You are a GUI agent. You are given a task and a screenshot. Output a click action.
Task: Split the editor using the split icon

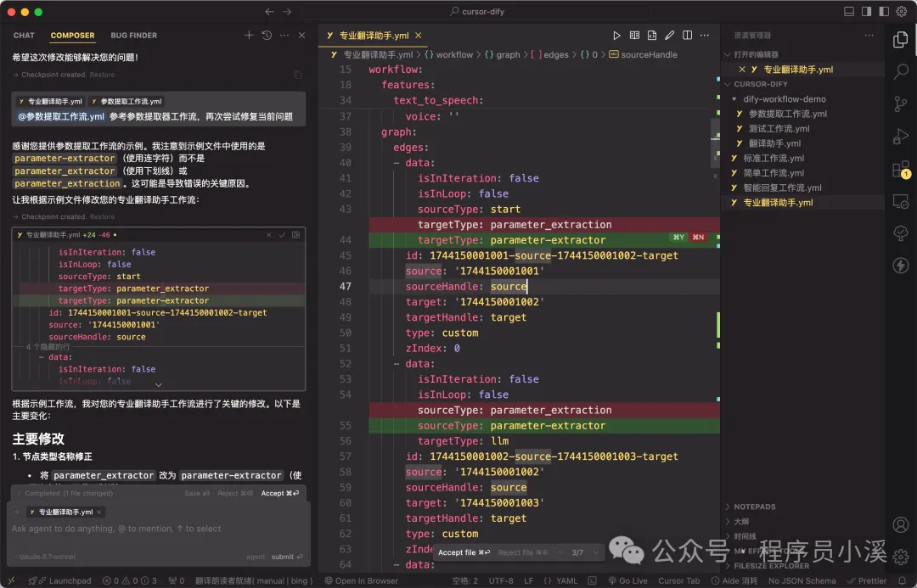pos(688,35)
